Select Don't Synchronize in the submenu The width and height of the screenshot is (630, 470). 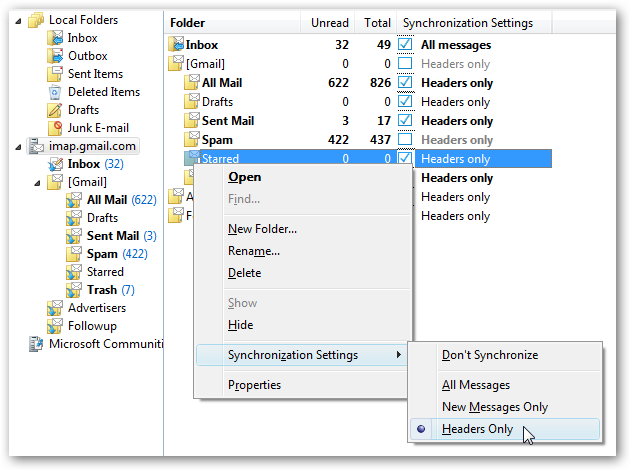(490, 355)
